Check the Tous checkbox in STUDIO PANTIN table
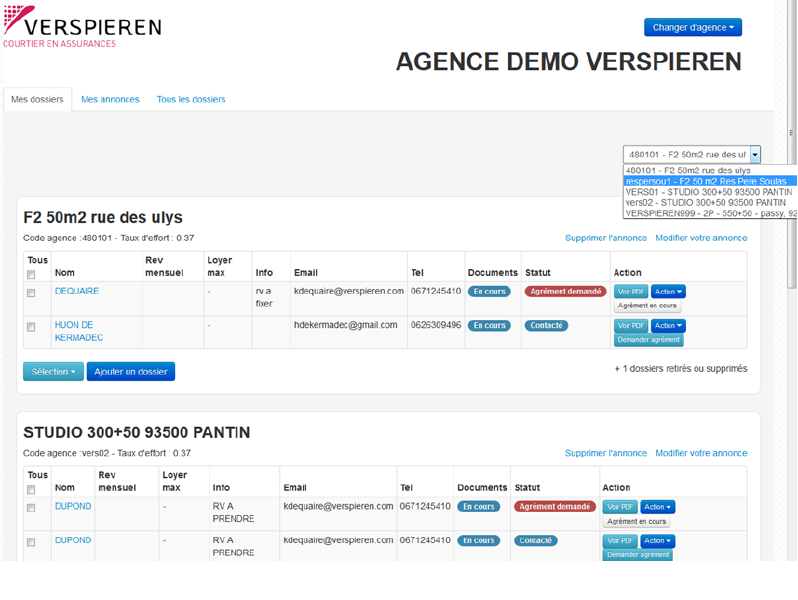Screen dimensions: 798x600 point(31,490)
